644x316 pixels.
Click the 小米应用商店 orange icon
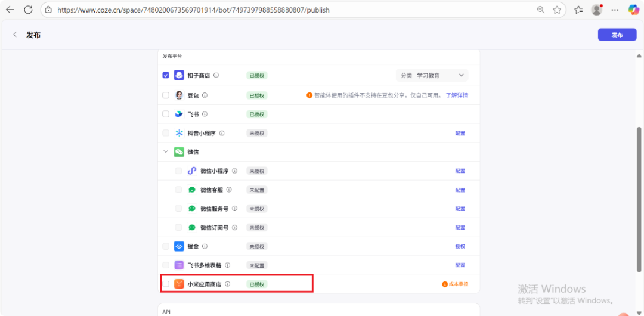click(x=179, y=284)
